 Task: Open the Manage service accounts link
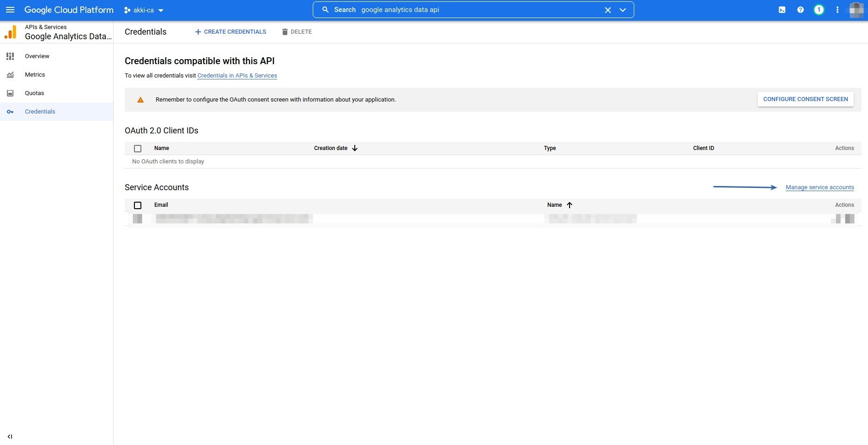click(819, 187)
